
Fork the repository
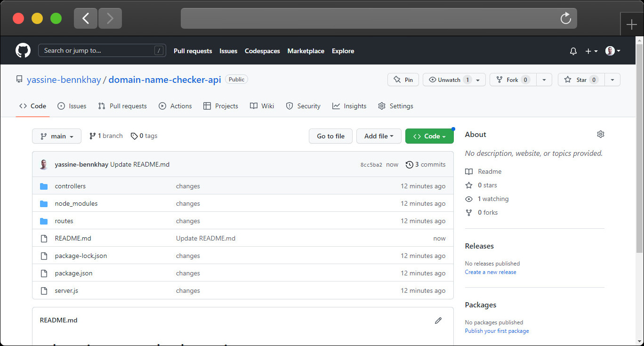pyautogui.click(x=513, y=80)
